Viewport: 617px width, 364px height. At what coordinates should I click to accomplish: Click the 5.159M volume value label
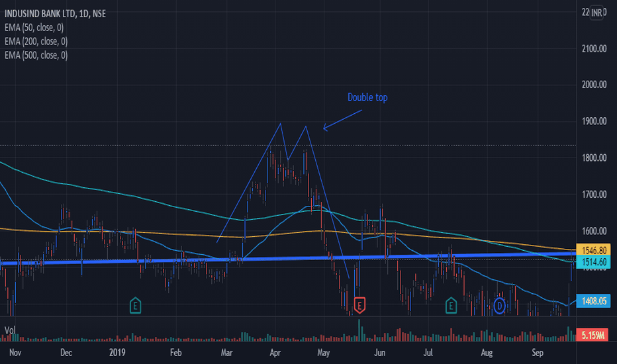click(x=593, y=336)
